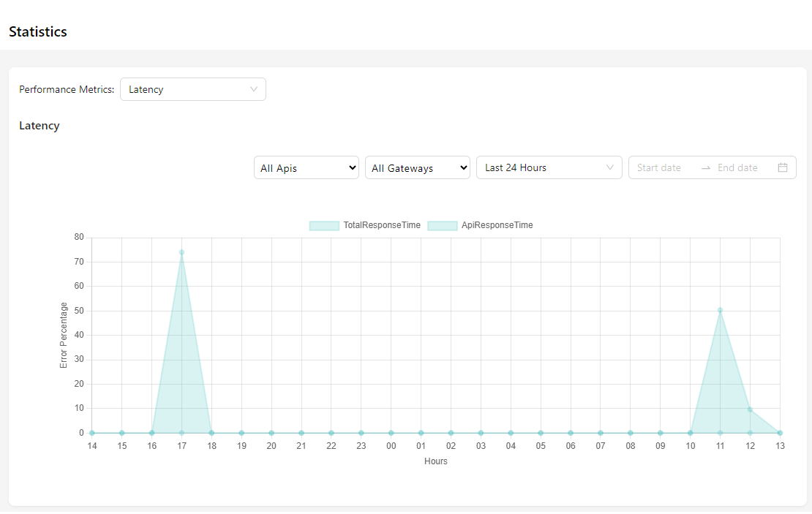Screen dimensions: 812x514
Task: Click the zero data point at hour 13
Action: pos(780,433)
